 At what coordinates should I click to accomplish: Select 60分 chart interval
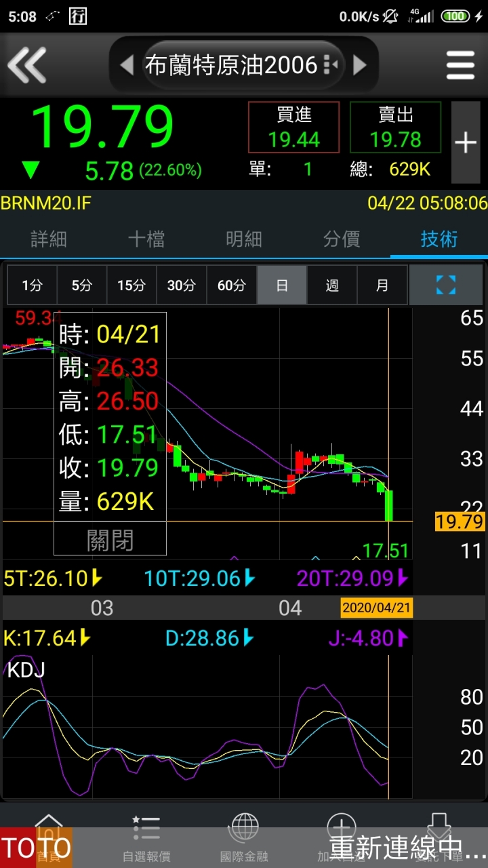[232, 285]
